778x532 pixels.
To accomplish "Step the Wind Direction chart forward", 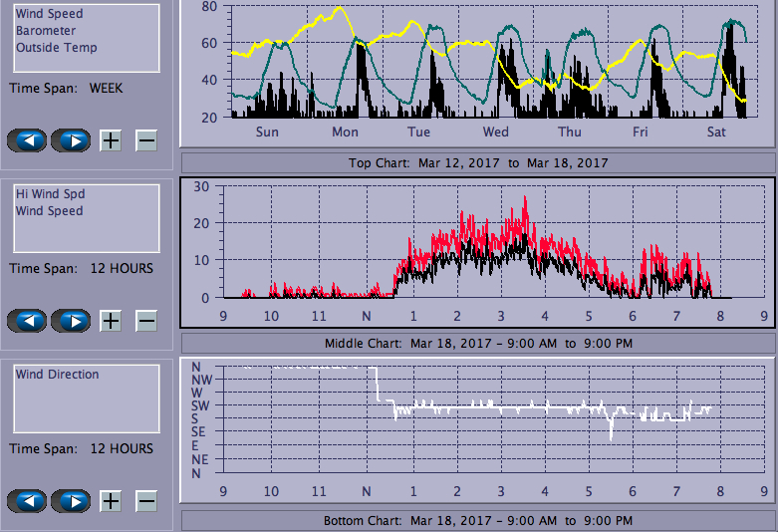I will coord(71,501).
